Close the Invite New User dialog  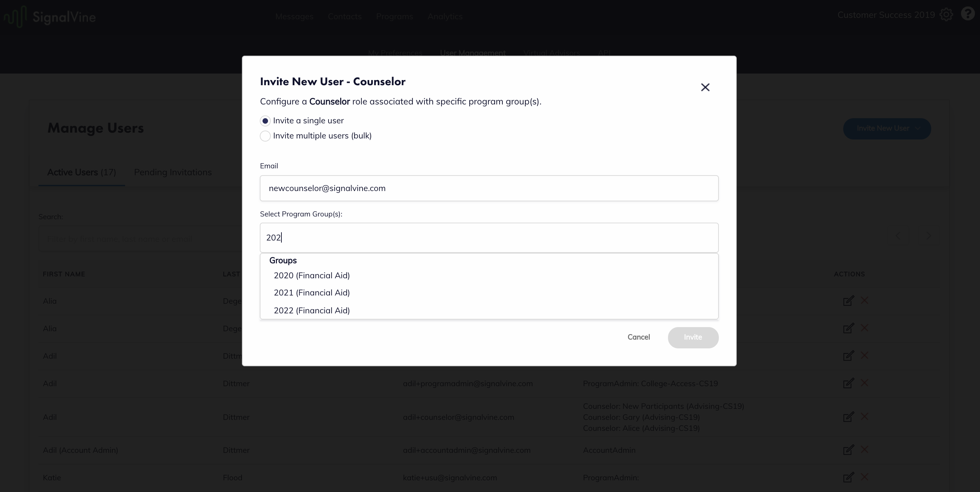(x=705, y=88)
